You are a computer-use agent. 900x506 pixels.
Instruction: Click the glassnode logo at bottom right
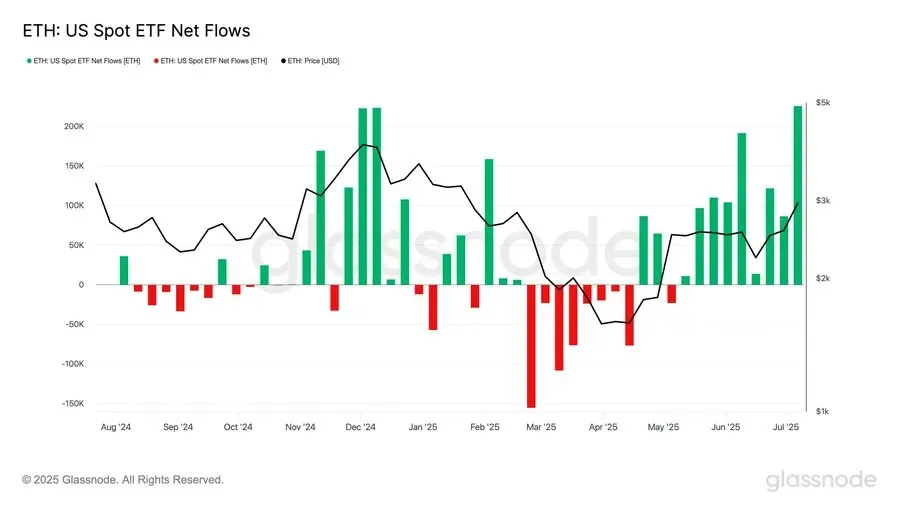821,480
